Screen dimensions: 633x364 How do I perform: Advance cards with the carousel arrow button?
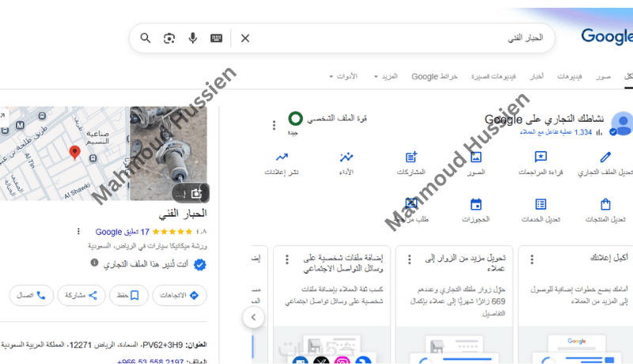point(253,317)
